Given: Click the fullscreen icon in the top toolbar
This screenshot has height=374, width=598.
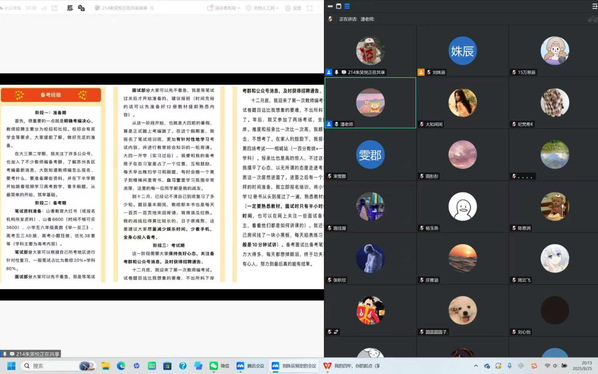Looking at the screenshot, I should pyautogui.click(x=310, y=8).
